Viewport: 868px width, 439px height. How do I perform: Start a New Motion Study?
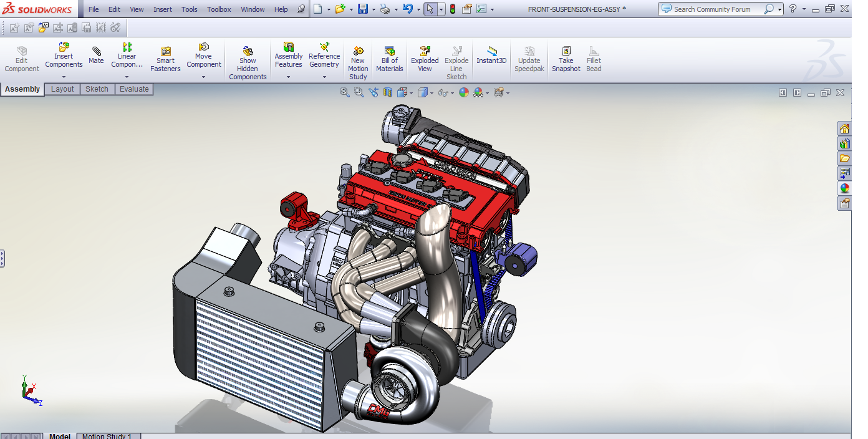click(x=358, y=59)
